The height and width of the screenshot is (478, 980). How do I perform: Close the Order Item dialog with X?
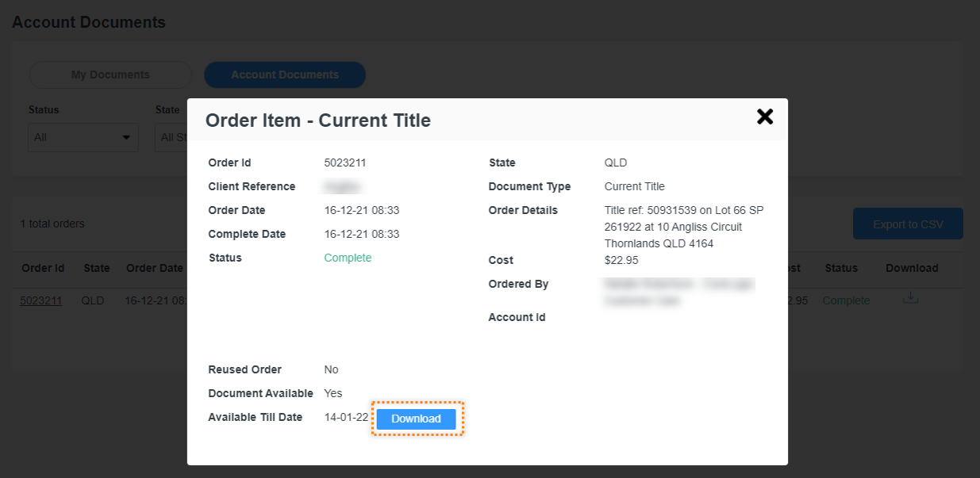coord(765,117)
